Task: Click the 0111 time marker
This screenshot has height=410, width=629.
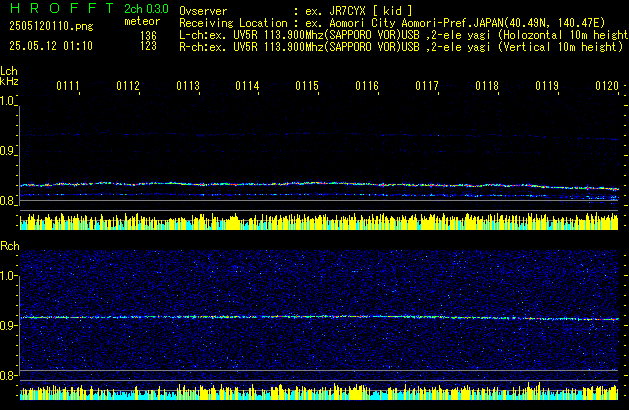Action: point(68,86)
